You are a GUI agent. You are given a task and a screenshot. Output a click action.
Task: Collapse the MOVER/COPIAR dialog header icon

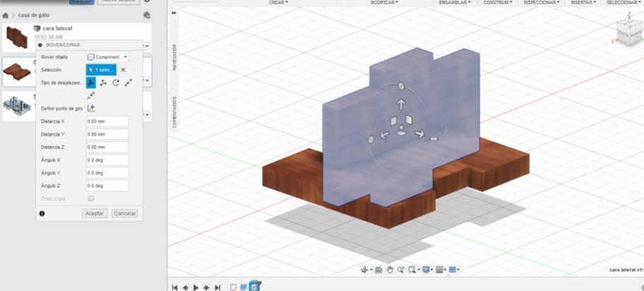pyautogui.click(x=40, y=44)
